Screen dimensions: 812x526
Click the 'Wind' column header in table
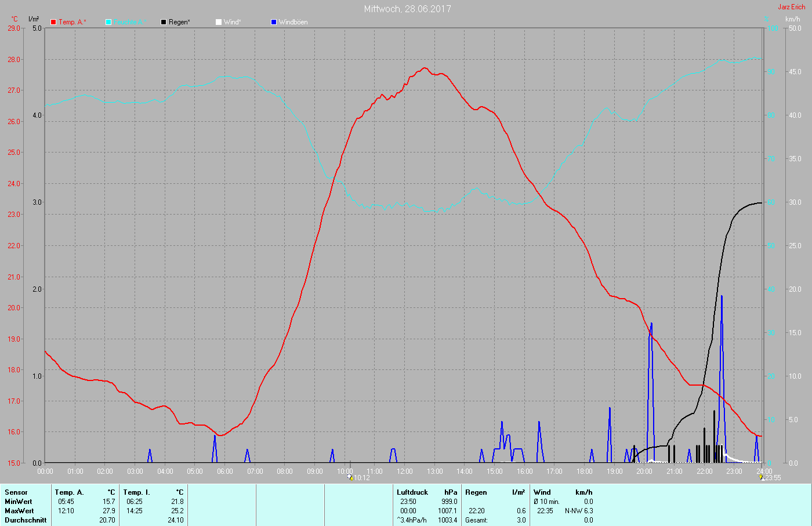coord(542,492)
